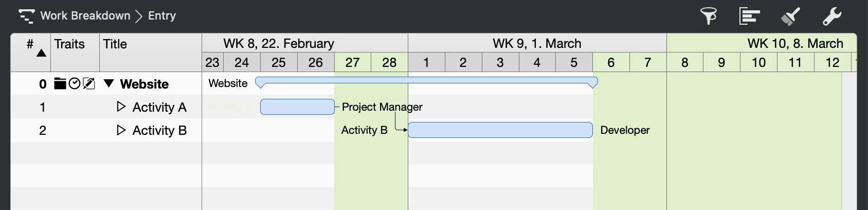Screen dimensions: 868x210
Task: Expand Activity A disclosure triangle
Action: pyautogui.click(x=121, y=107)
